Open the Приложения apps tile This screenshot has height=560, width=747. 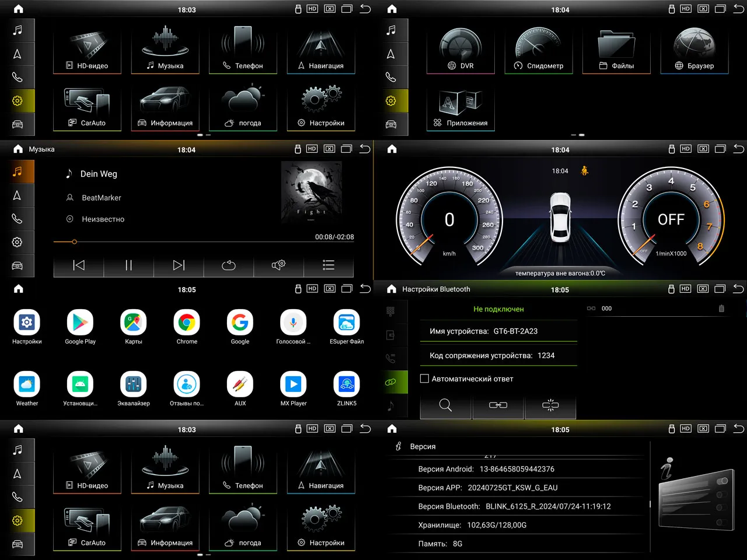pos(460,109)
